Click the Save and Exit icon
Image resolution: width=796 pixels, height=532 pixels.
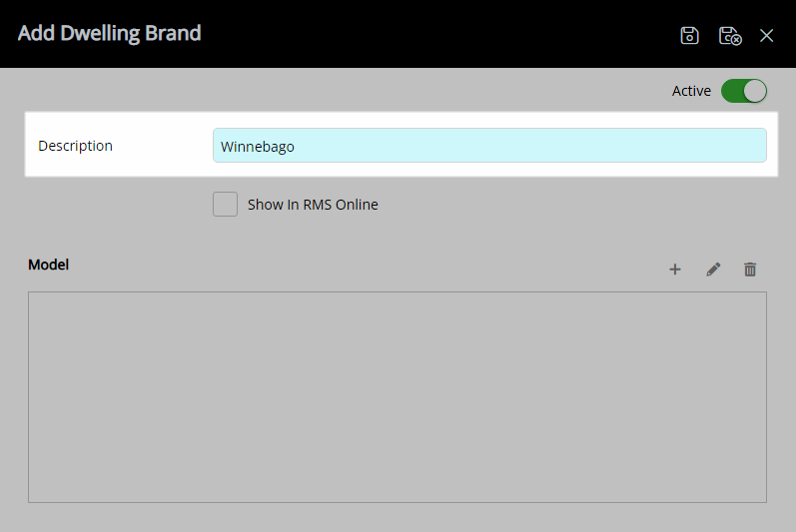pyautogui.click(x=730, y=35)
